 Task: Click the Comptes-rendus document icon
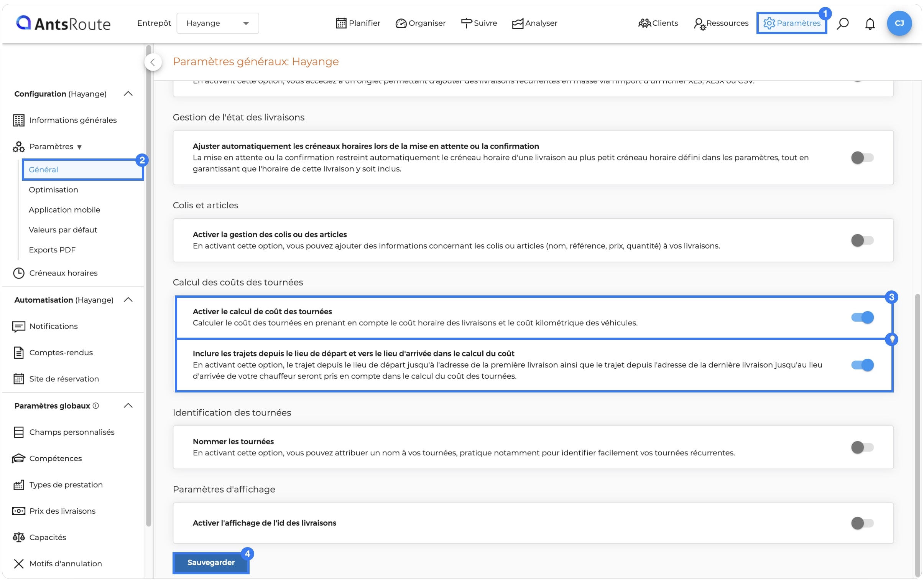(x=18, y=353)
